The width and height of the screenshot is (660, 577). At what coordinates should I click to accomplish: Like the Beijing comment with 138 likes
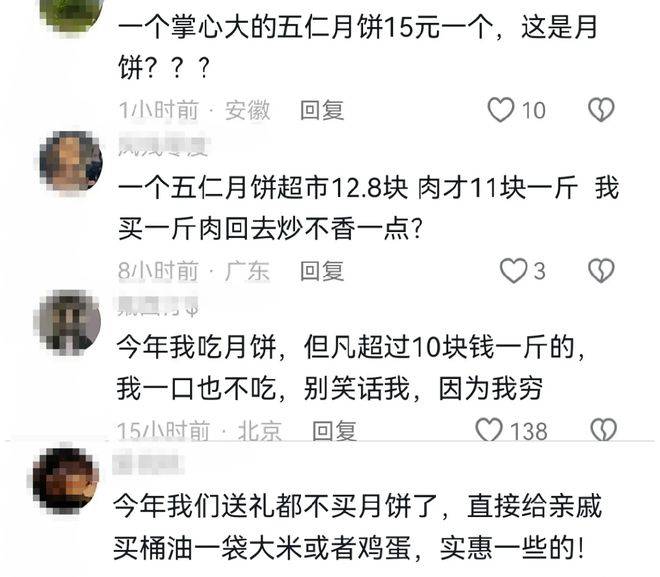pos(489,430)
